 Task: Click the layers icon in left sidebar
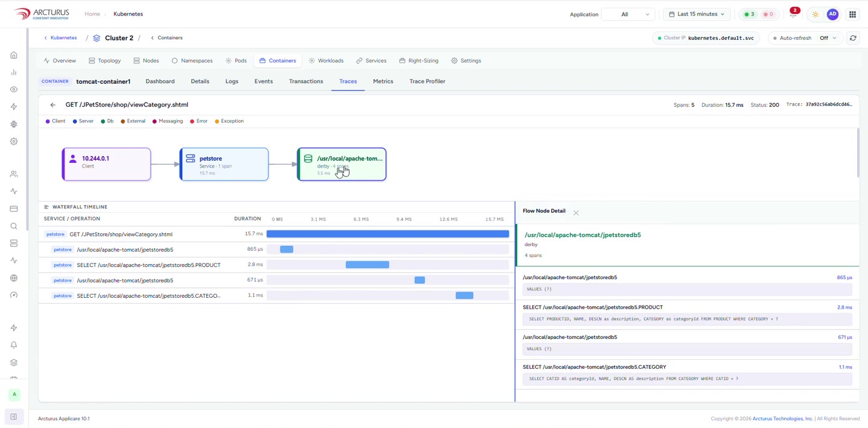click(14, 362)
